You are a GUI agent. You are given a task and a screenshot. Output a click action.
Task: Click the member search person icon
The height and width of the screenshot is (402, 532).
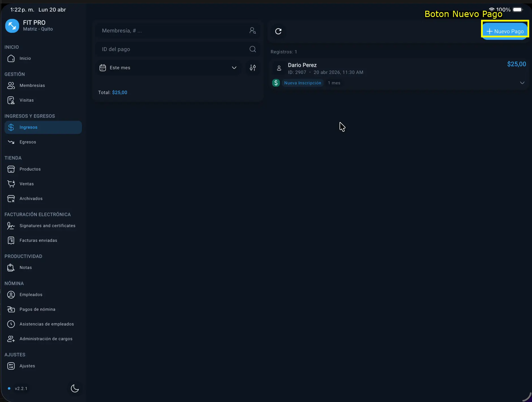coord(253,31)
